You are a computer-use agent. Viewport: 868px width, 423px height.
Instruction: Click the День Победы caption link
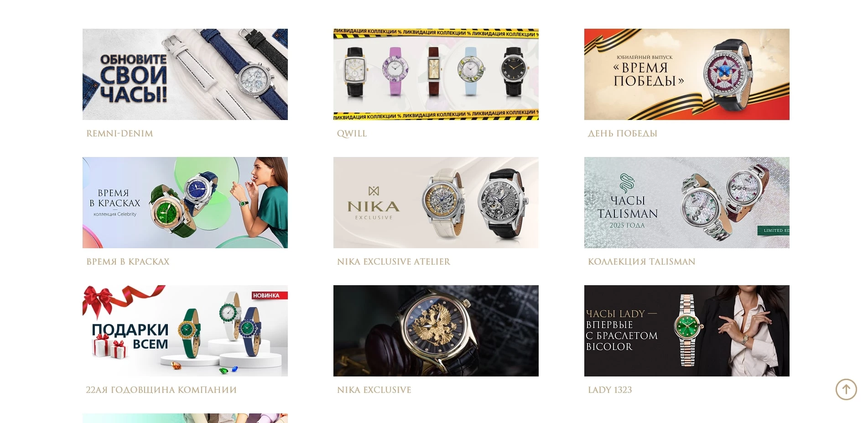623,133
